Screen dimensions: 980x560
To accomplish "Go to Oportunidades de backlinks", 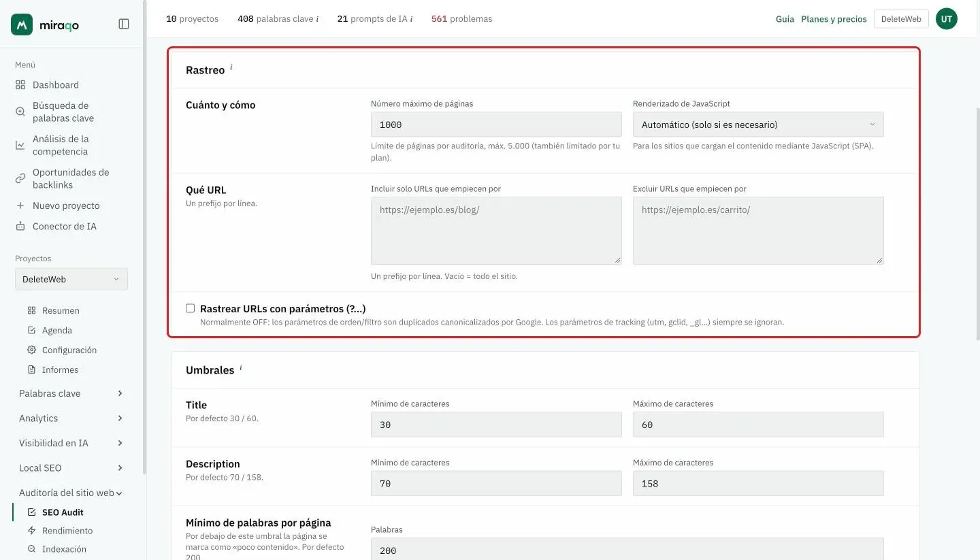I will (x=71, y=178).
